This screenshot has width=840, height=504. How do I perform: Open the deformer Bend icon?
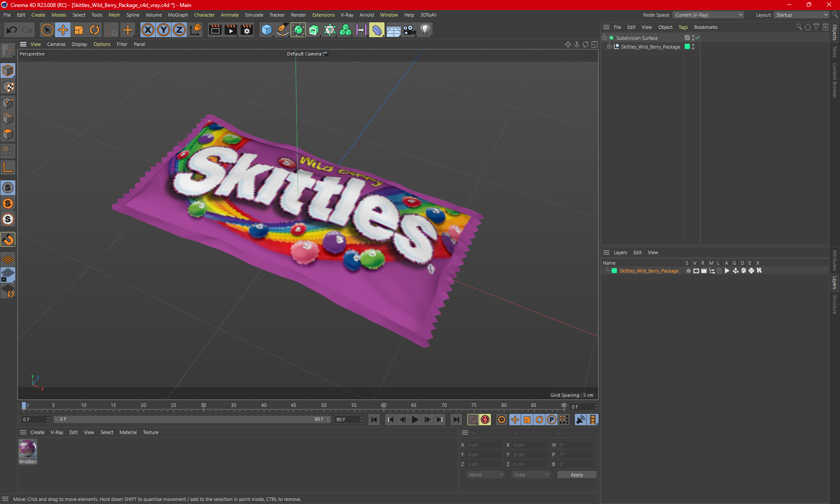tap(377, 30)
